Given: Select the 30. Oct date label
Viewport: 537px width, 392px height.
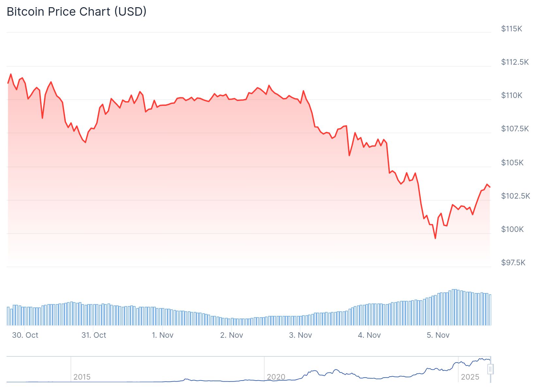Looking at the screenshot, I should pos(25,335).
